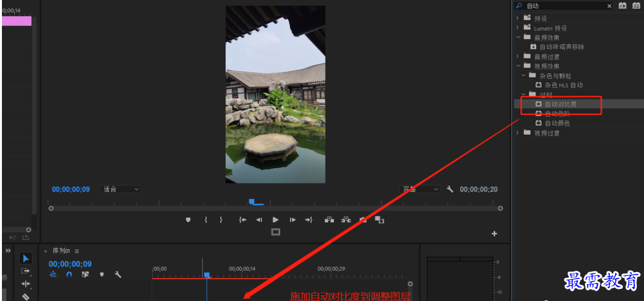The height and width of the screenshot is (301, 644).
Task: Open the comparison view button
Action: 379,220
